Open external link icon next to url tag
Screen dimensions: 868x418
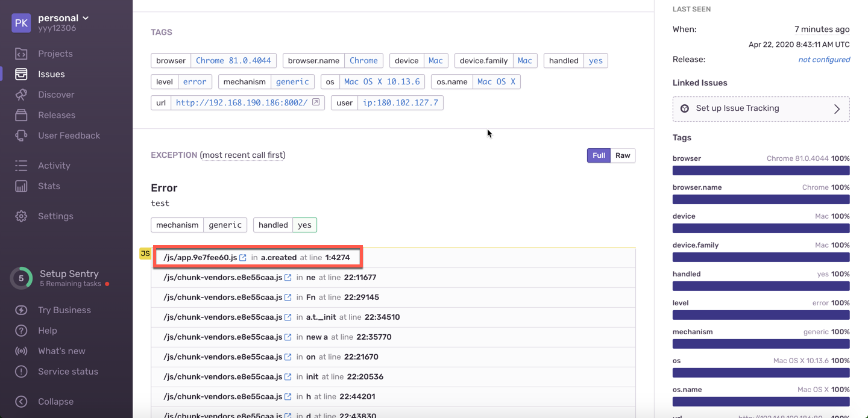[x=316, y=102]
